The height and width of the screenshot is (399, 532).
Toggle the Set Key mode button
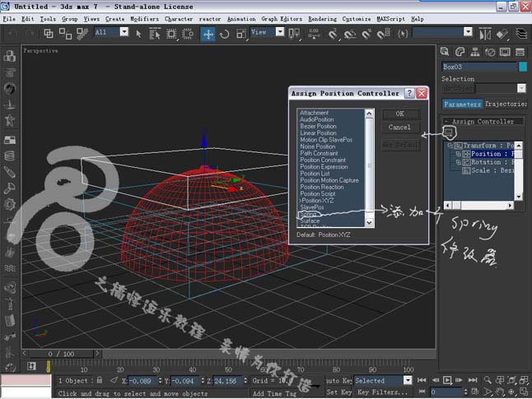click(338, 392)
